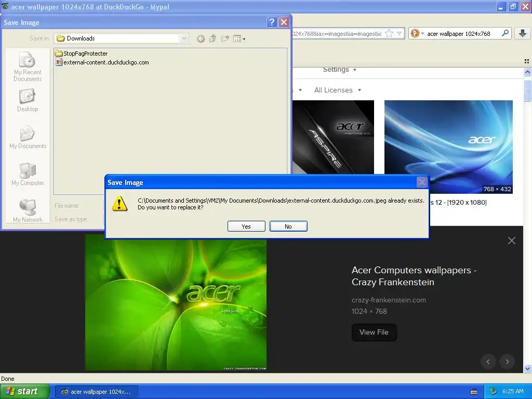Go to next image arrow

(507, 362)
